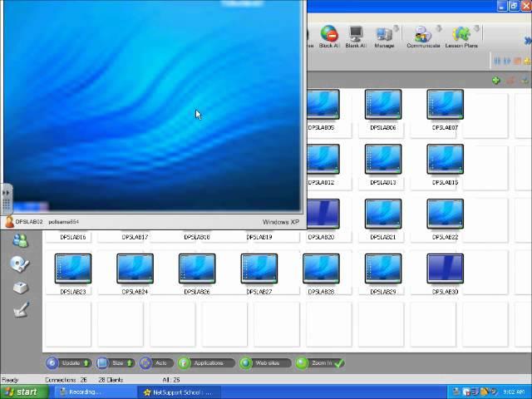Click the green plus add icon
Image resolution: width=532 pixels, height=399 pixels.
(495, 81)
